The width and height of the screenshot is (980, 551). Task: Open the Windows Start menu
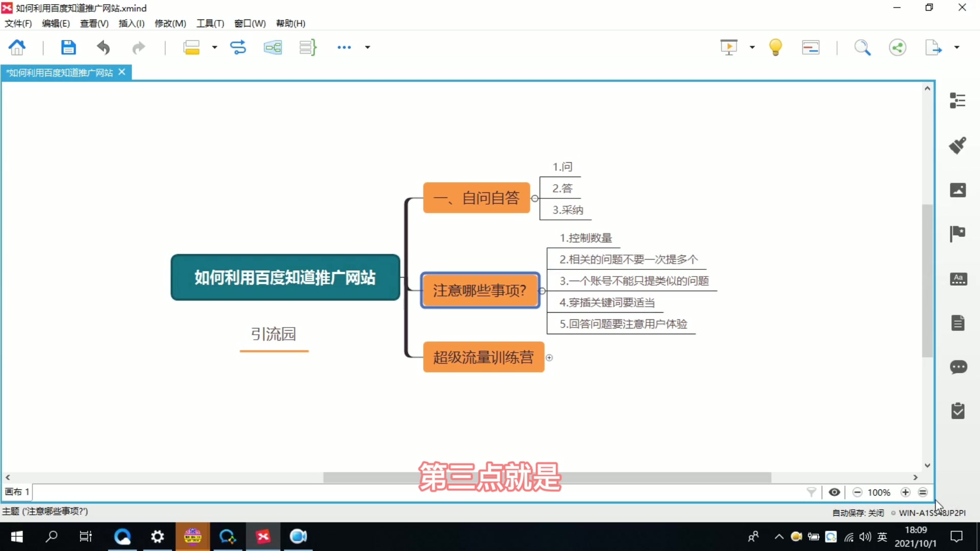17,537
